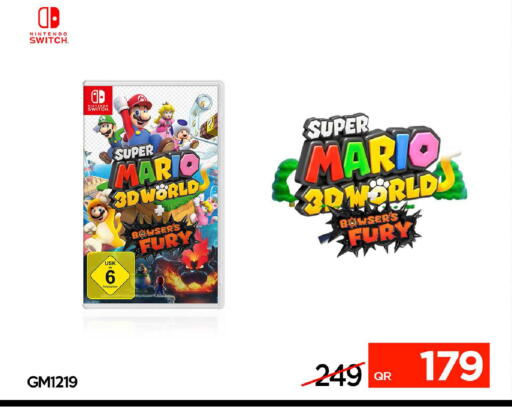Select the red 179 QR price tag
This screenshot has height=408, width=512.
[x=429, y=365]
